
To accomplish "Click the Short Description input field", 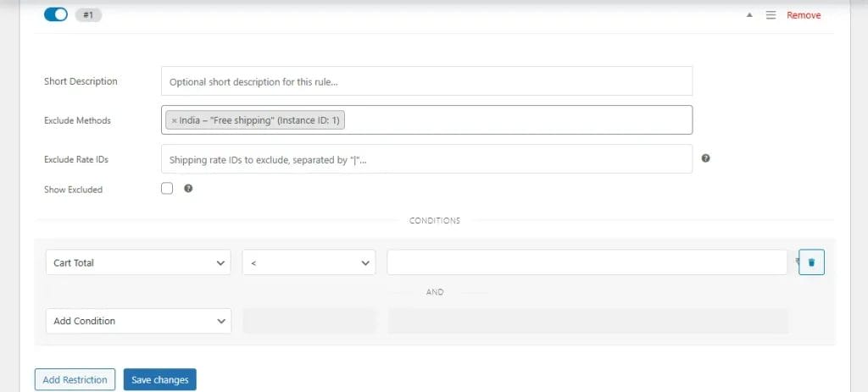I will pos(426,82).
